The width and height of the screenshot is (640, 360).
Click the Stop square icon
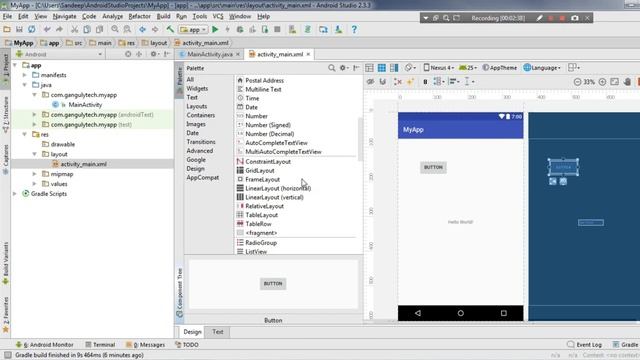tap(277, 29)
